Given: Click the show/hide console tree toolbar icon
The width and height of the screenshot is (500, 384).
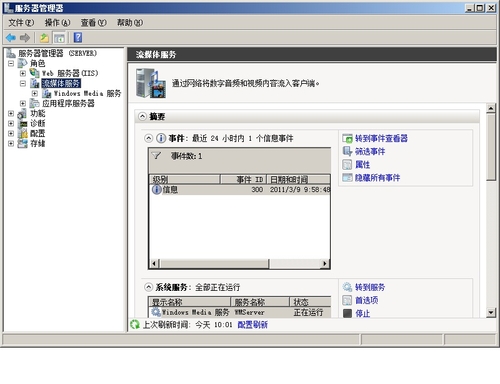Looking at the screenshot, I should [59, 38].
